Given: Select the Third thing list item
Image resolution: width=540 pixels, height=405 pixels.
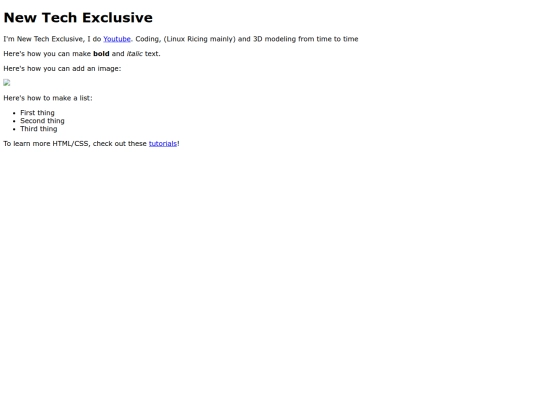Looking at the screenshot, I should [x=39, y=129].
